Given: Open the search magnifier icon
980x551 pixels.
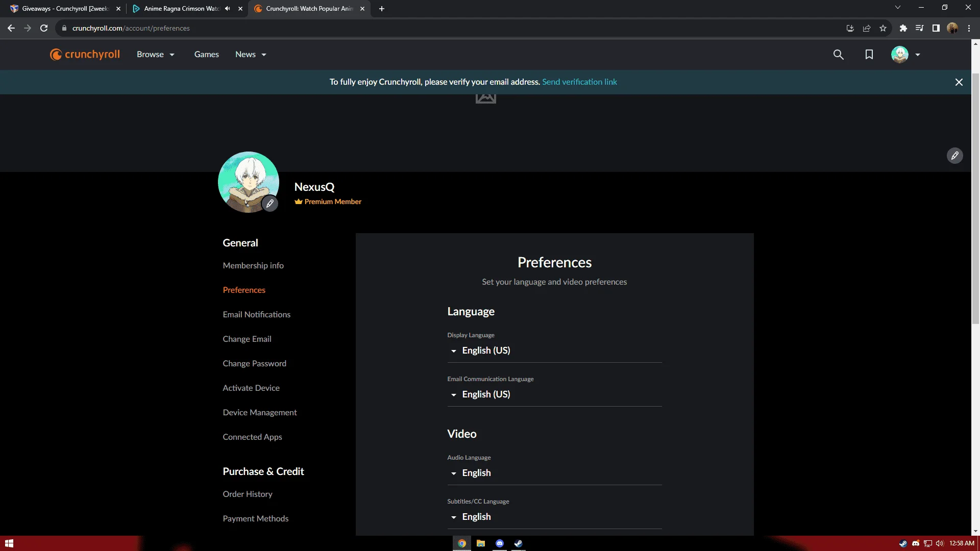Looking at the screenshot, I should click(838, 55).
